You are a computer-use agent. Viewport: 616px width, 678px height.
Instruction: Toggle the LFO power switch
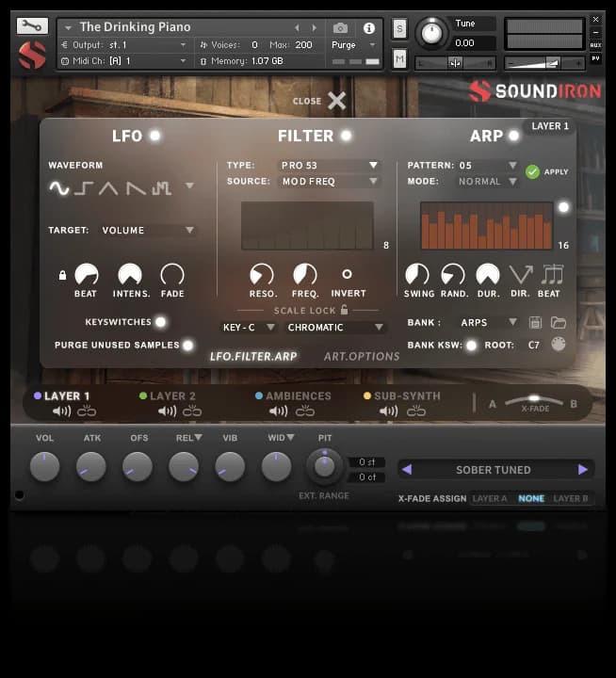click(x=154, y=136)
